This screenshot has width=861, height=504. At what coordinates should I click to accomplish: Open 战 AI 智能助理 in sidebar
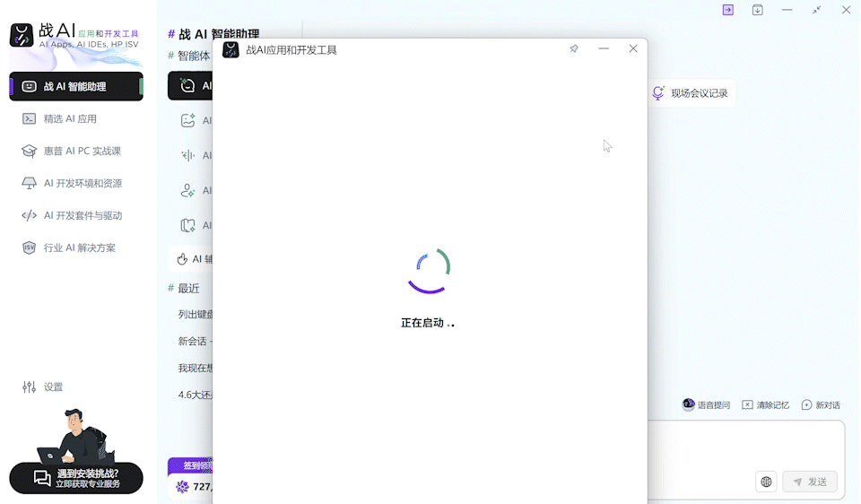click(x=76, y=86)
